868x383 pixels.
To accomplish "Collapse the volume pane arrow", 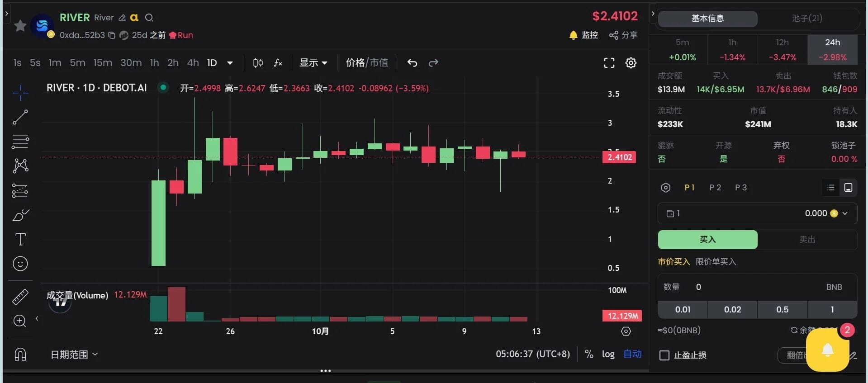I will click(x=37, y=319).
